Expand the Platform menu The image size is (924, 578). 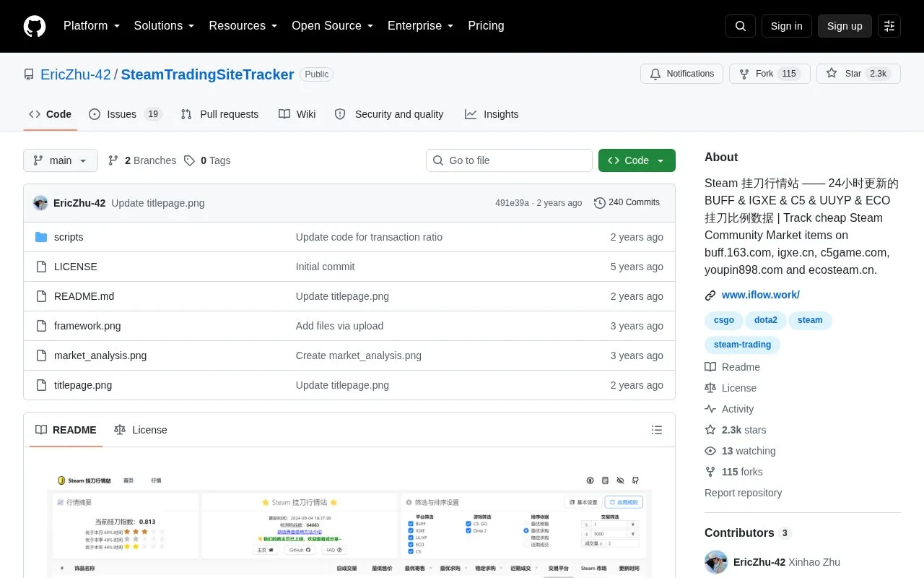click(92, 26)
